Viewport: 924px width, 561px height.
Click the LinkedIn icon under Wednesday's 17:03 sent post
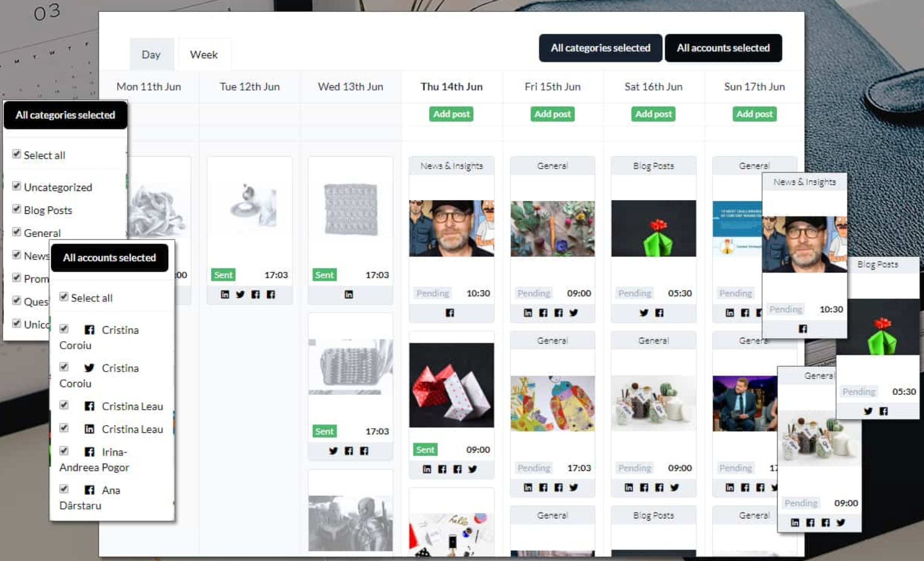point(350,294)
